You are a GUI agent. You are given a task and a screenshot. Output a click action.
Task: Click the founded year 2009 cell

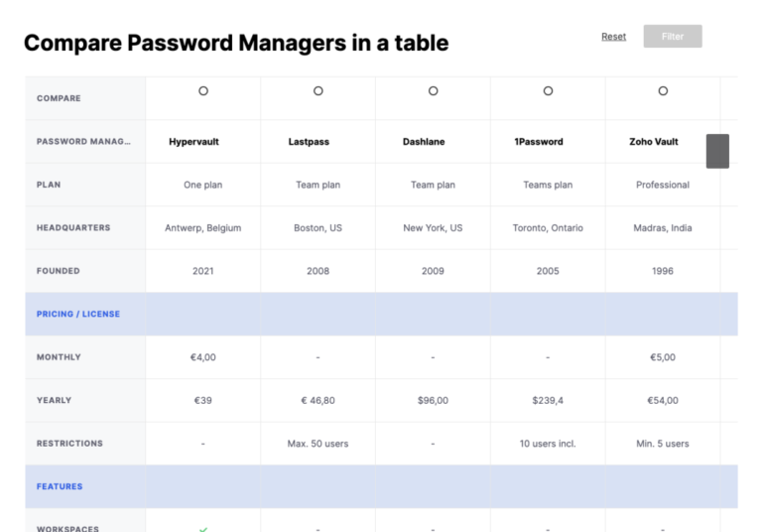[x=433, y=271]
